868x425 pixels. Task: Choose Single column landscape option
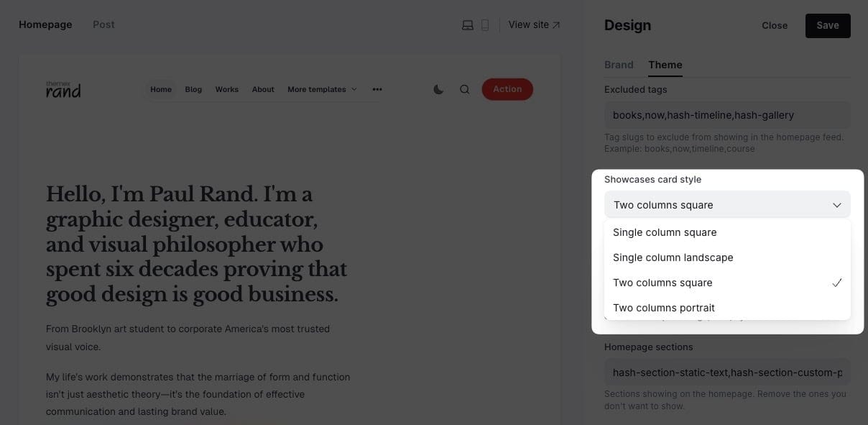[x=673, y=257]
